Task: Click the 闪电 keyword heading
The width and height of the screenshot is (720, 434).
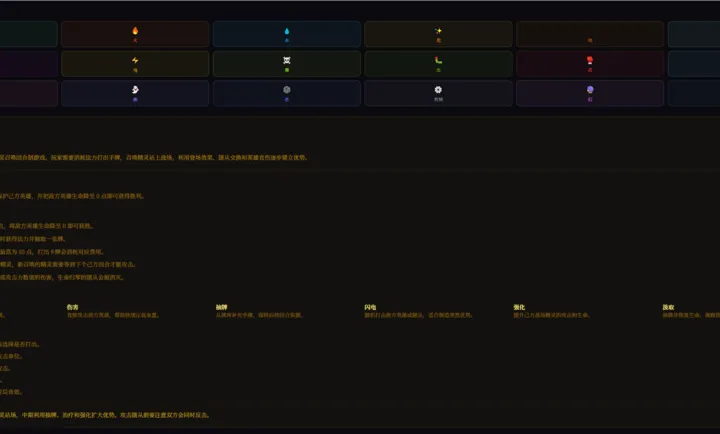Action: tap(370, 307)
